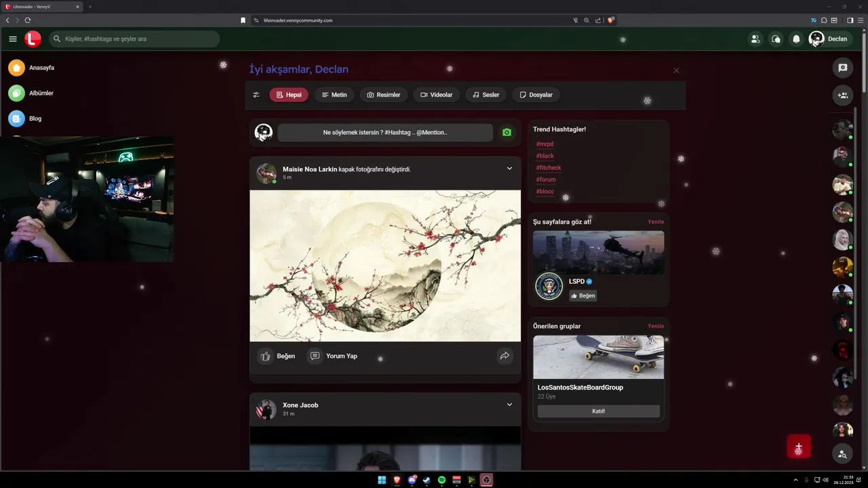Open Spotify in the taskbar

[x=441, y=480]
